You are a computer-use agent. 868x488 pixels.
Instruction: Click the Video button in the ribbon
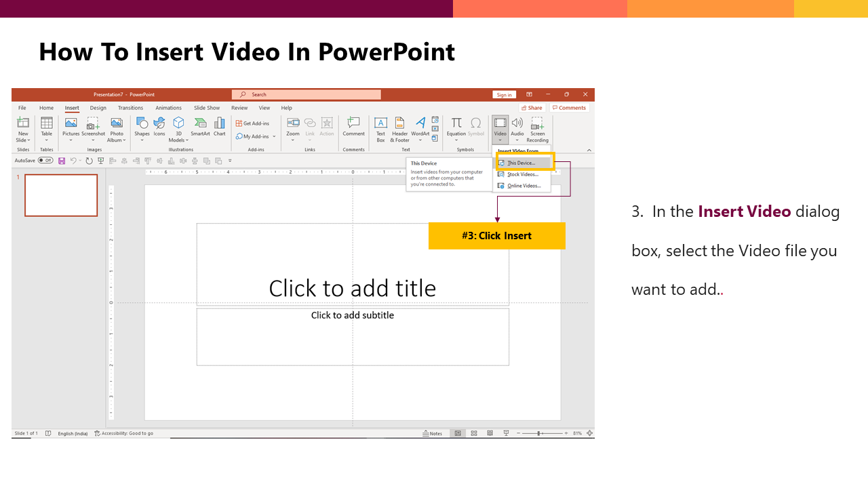[x=500, y=128]
